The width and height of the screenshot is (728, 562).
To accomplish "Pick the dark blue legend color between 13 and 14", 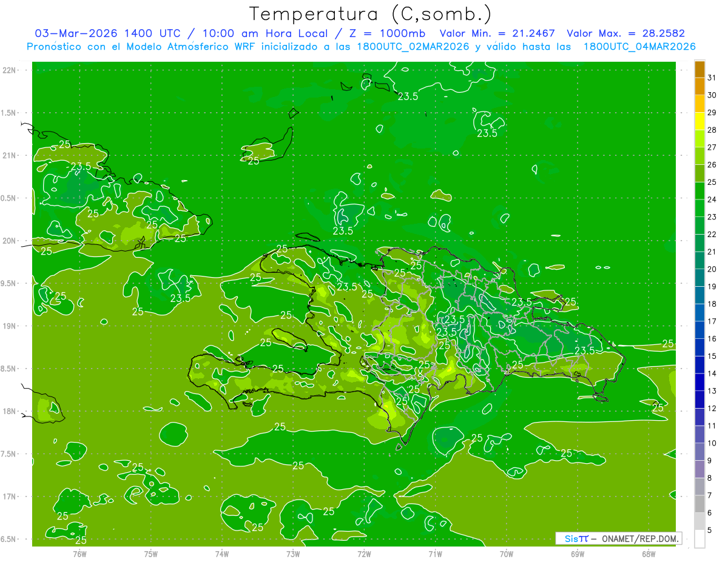I will click(x=699, y=382).
